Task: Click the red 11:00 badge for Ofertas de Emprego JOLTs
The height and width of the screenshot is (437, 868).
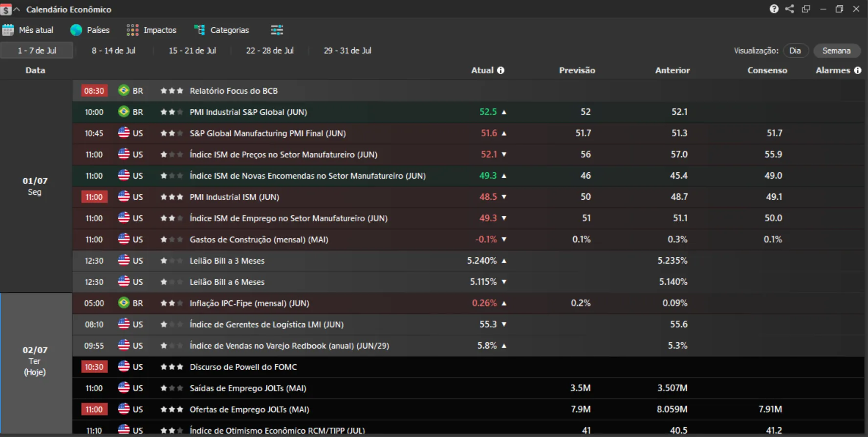Action: [x=94, y=410]
